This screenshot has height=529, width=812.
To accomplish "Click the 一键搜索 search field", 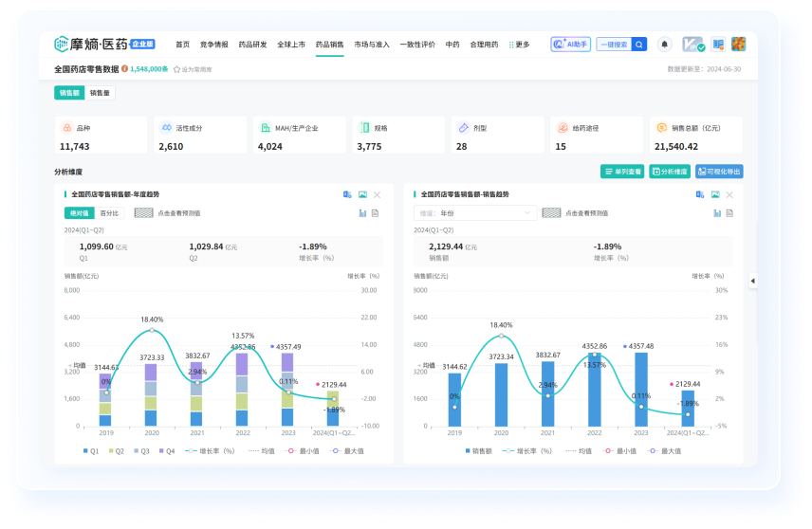I will [614, 45].
